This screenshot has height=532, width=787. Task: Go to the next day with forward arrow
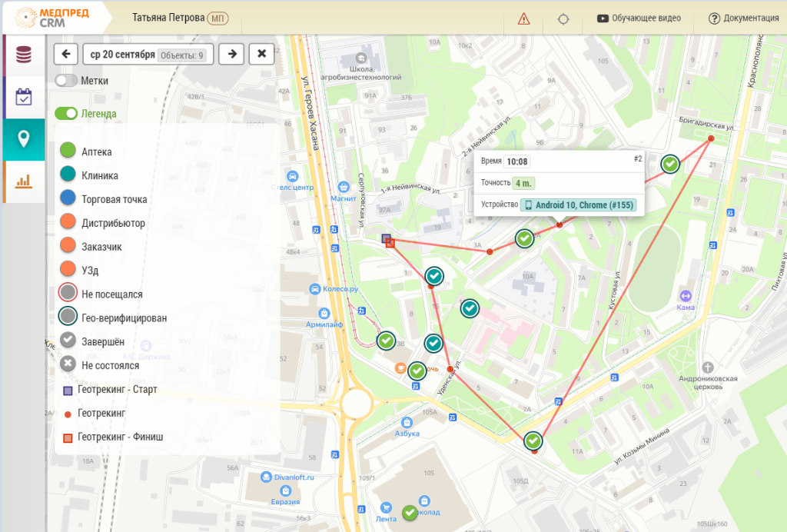pyautogui.click(x=231, y=55)
